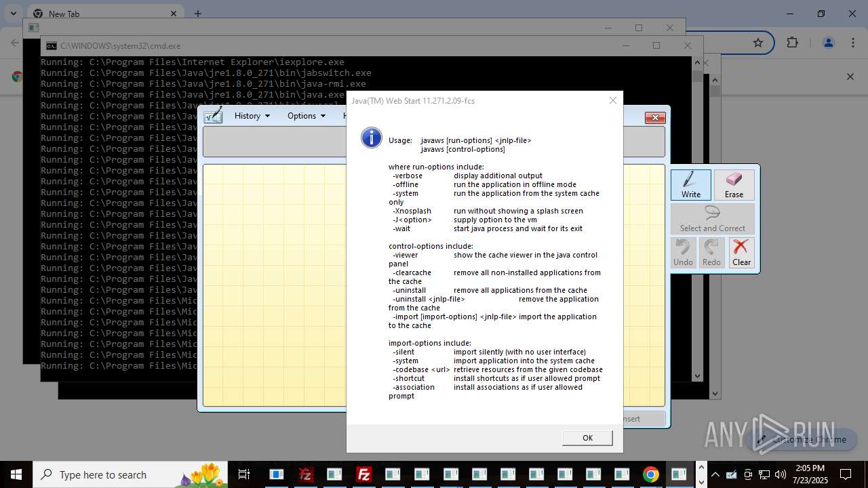Close the cmd.exe window
This screenshot has height=488, width=868.
(x=688, y=45)
